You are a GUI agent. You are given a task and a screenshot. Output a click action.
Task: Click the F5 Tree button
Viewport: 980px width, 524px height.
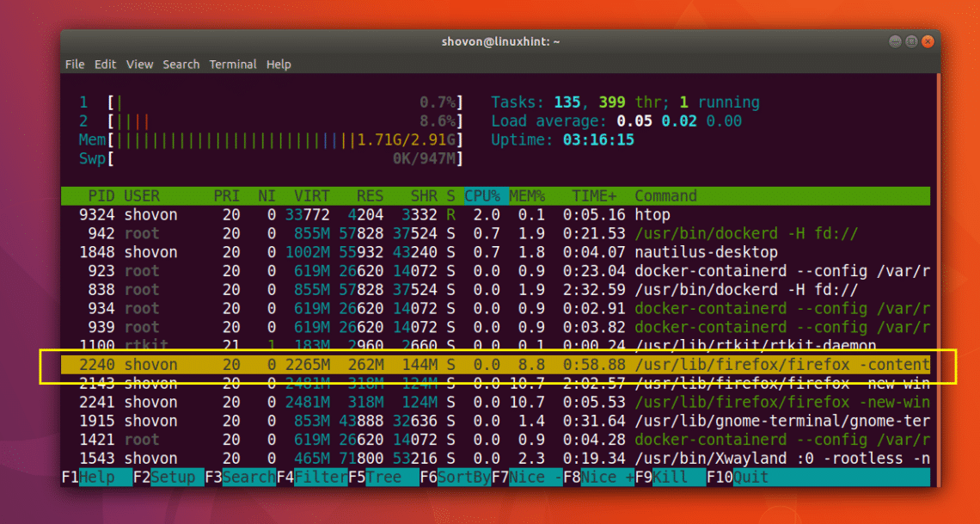[383, 477]
